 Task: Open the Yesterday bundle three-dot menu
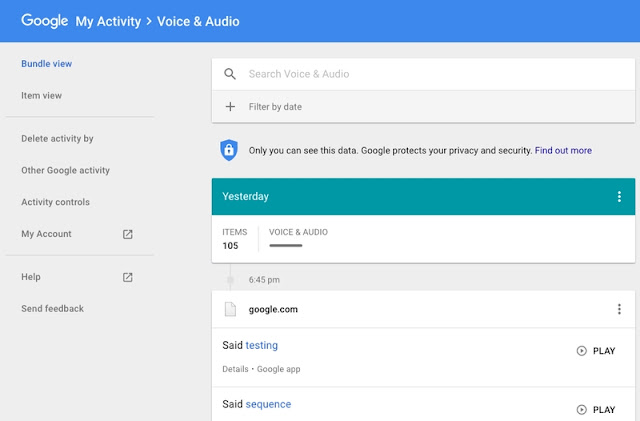pyautogui.click(x=619, y=196)
